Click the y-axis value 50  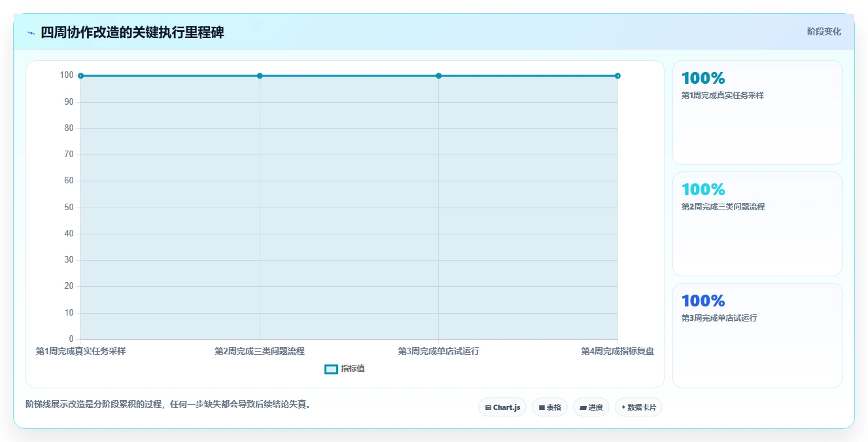click(x=69, y=208)
